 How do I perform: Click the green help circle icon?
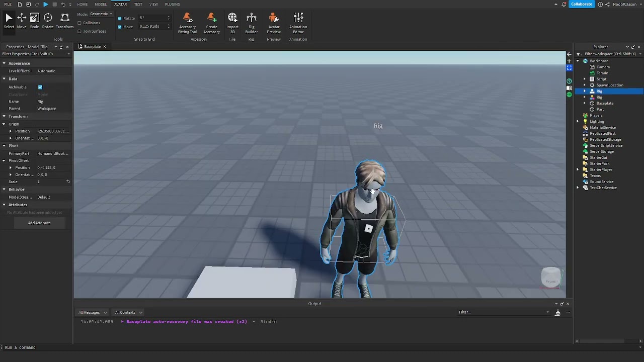coord(569,81)
